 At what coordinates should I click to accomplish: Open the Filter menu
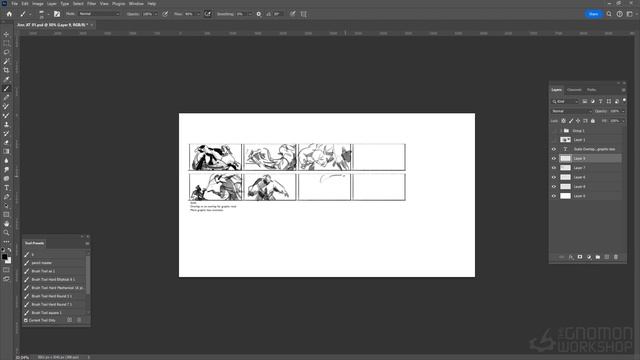pos(91,4)
